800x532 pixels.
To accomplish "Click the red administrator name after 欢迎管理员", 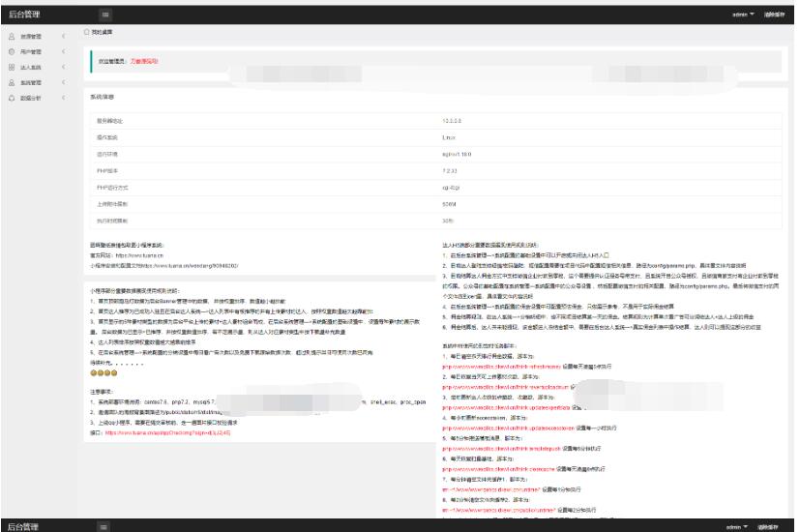I will point(144,61).
